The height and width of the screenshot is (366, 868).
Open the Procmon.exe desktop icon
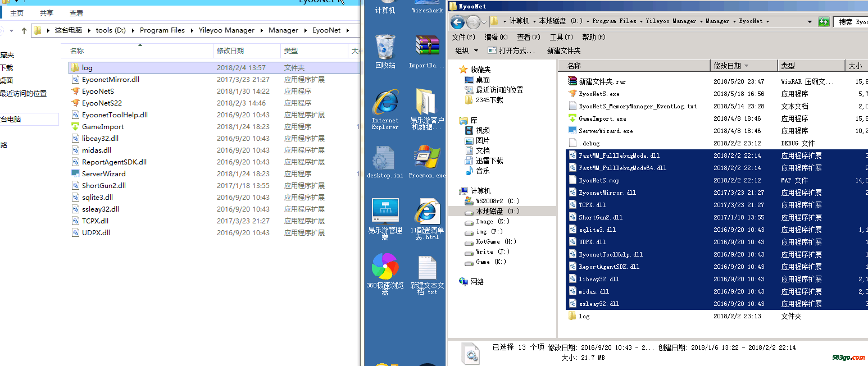point(427,161)
